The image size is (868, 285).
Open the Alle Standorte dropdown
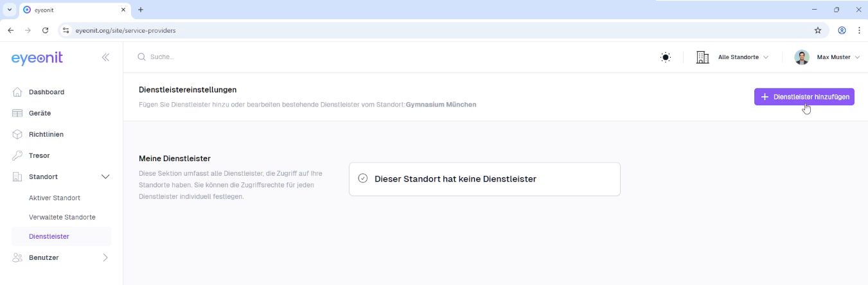point(743,57)
